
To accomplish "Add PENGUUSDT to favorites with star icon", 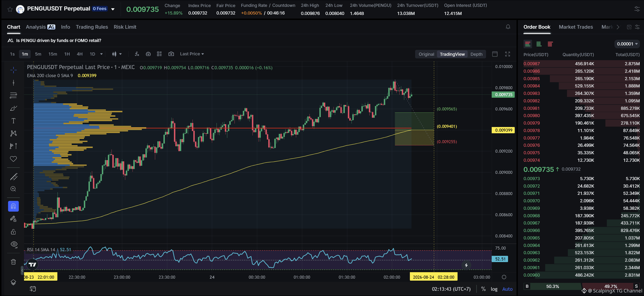I will (10, 9).
